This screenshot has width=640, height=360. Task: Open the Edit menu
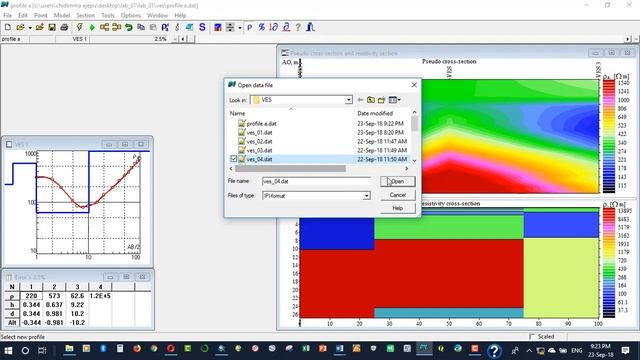pos(23,15)
